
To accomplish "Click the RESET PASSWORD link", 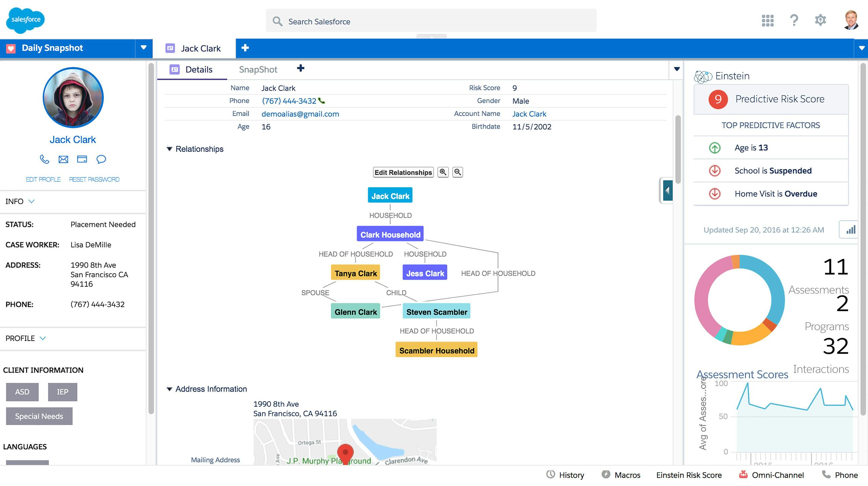I will pyautogui.click(x=94, y=179).
